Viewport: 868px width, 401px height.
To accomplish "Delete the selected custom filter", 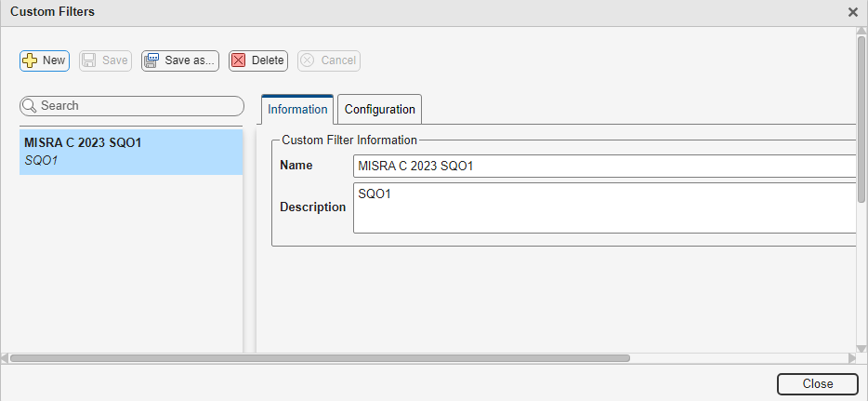I will (258, 60).
